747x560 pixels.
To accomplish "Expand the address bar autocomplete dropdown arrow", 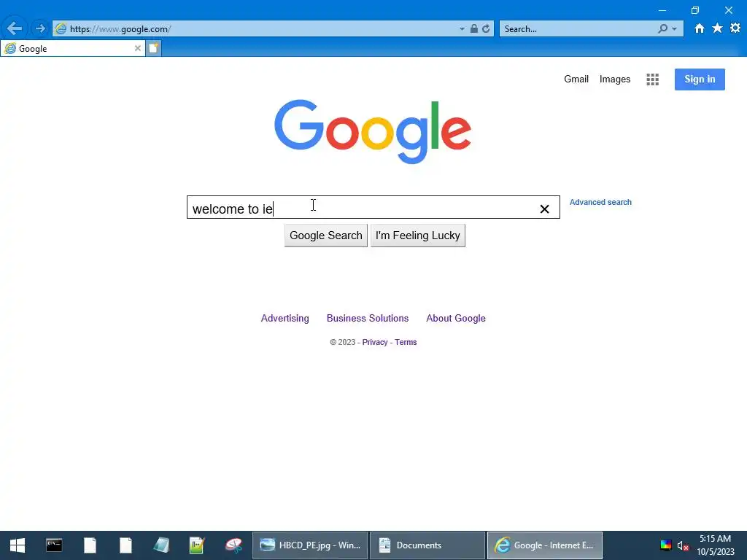I will 462,29.
